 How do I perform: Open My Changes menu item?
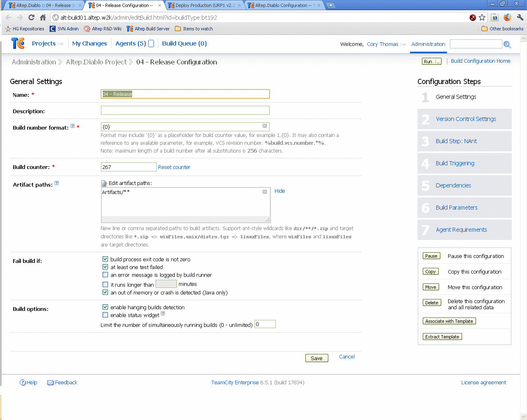click(x=89, y=43)
